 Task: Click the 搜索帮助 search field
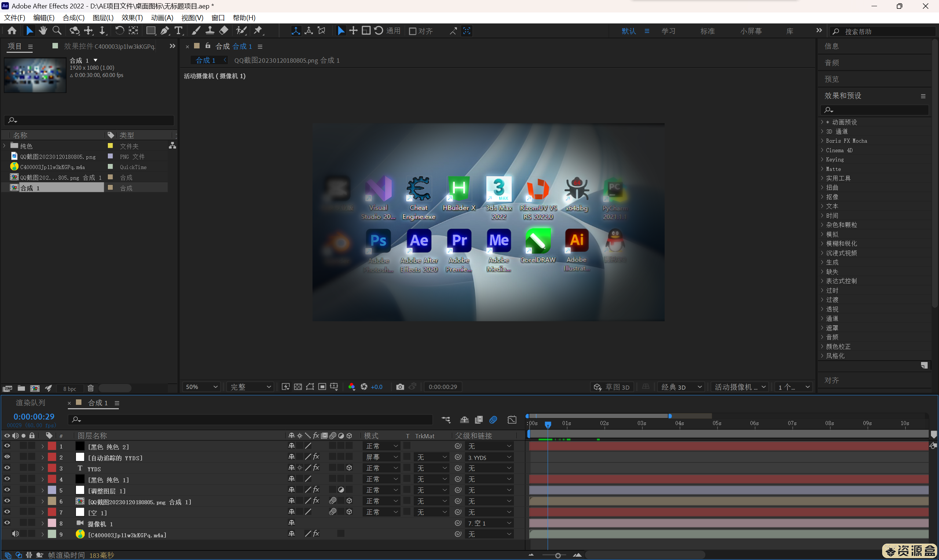click(x=883, y=32)
